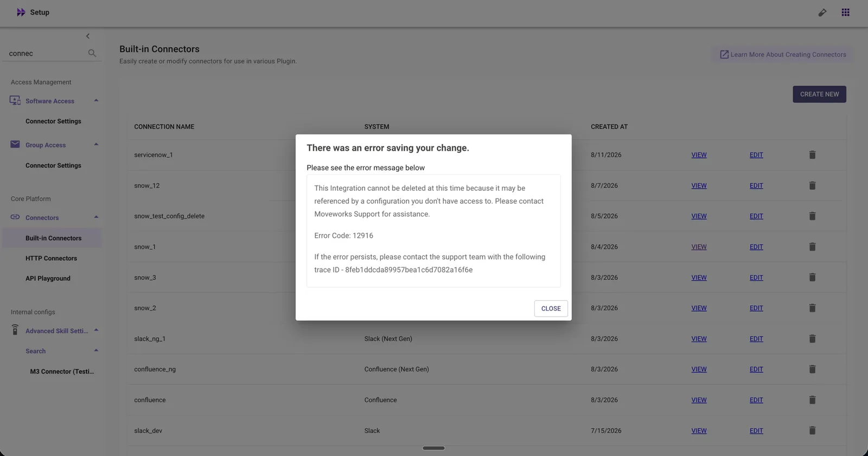Click the horizontal scrollbar handle at bottom
The height and width of the screenshot is (456, 868).
[x=433, y=448]
